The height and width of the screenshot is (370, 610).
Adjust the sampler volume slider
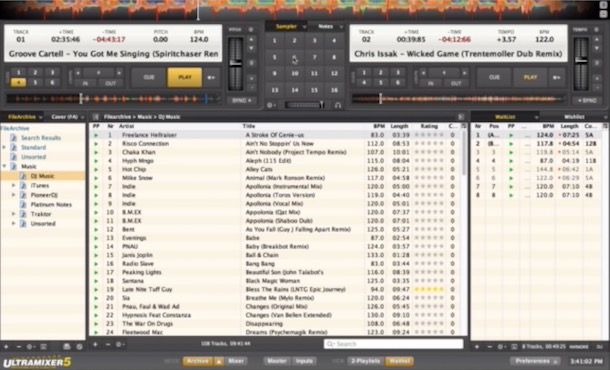305,105
